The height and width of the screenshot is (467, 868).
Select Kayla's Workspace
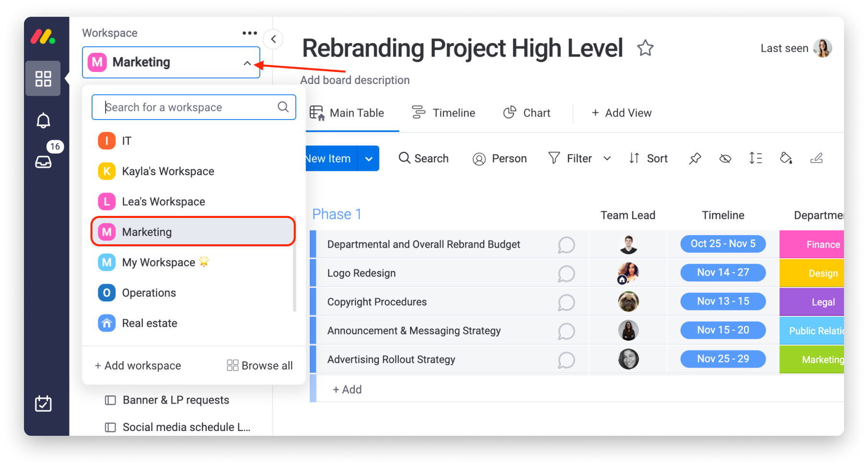coord(193,171)
